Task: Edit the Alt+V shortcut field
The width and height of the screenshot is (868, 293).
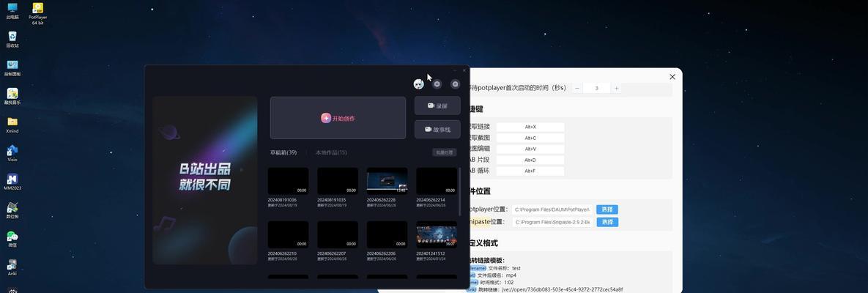Action: coord(530,149)
